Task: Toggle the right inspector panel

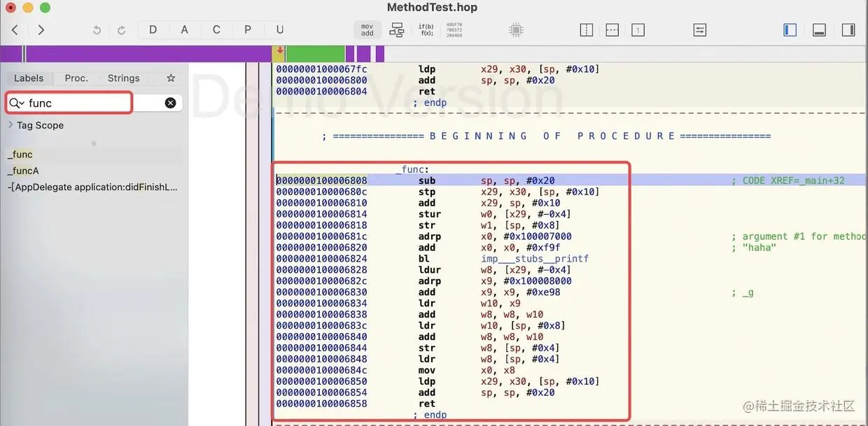Action: pyautogui.click(x=848, y=30)
